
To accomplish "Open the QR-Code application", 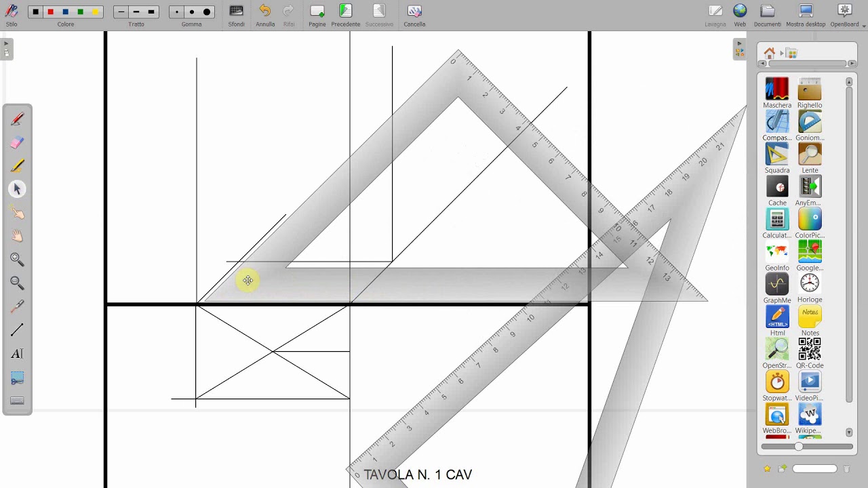I will (x=810, y=353).
